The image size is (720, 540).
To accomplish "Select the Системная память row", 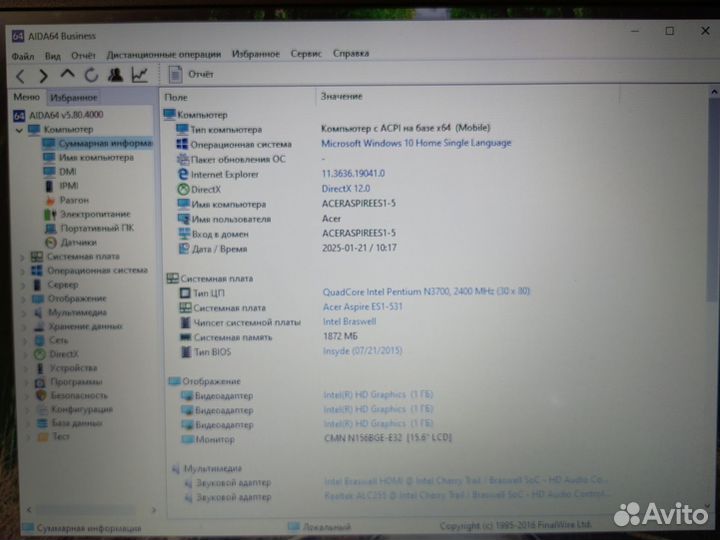I will [x=268, y=337].
